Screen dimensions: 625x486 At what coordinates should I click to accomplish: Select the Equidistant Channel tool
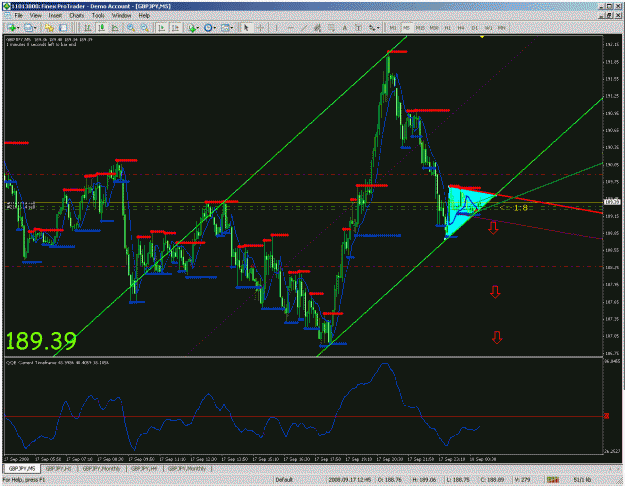(x=318, y=28)
